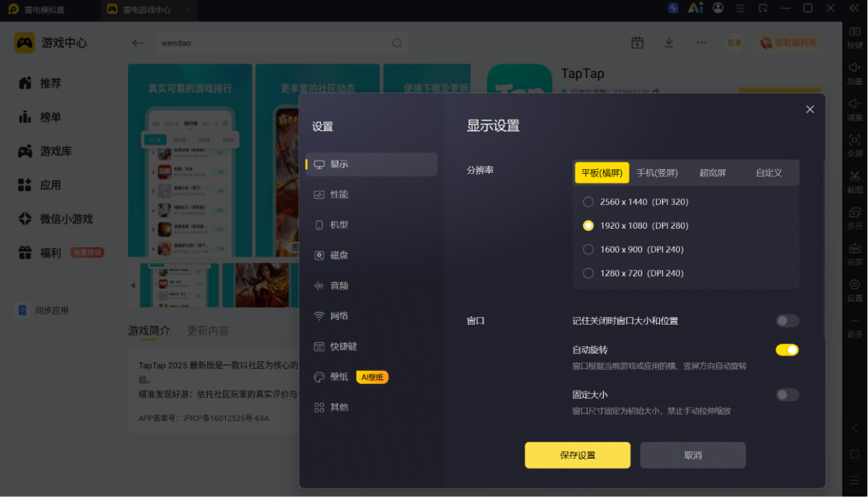This screenshot has width=868, height=497.
Task: Open the downloads icon in game center
Action: [x=669, y=42]
